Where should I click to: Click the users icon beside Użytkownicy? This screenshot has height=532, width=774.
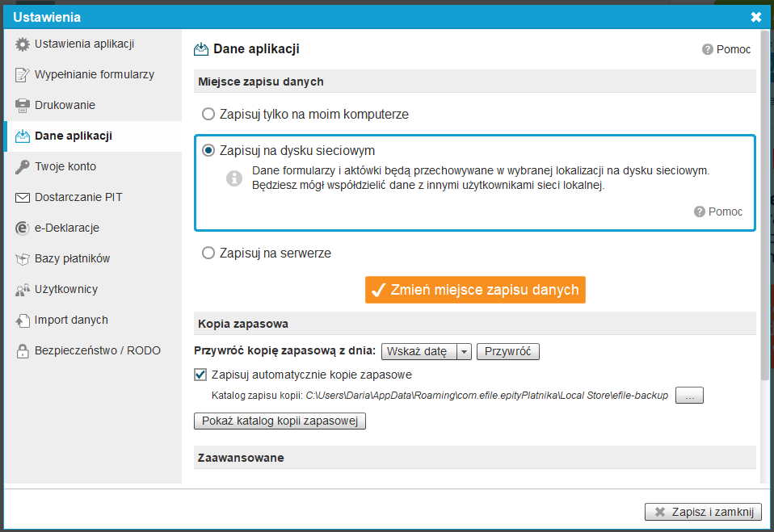(x=22, y=290)
